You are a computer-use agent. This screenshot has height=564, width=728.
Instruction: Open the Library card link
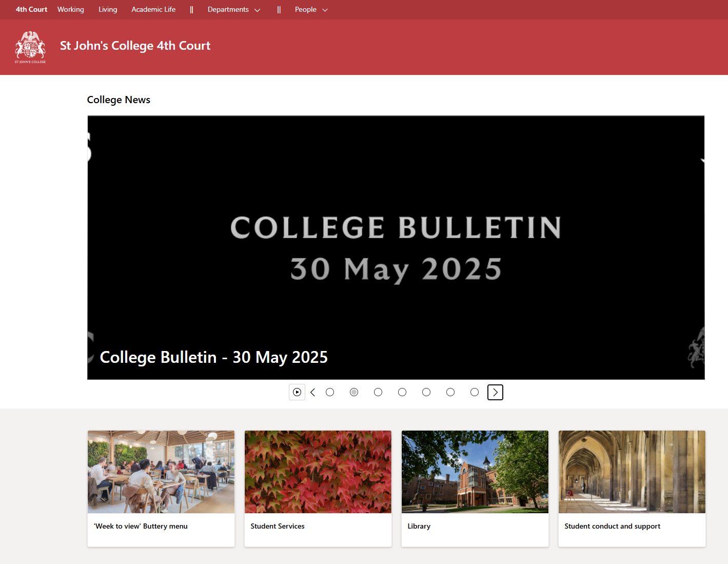pos(419,527)
